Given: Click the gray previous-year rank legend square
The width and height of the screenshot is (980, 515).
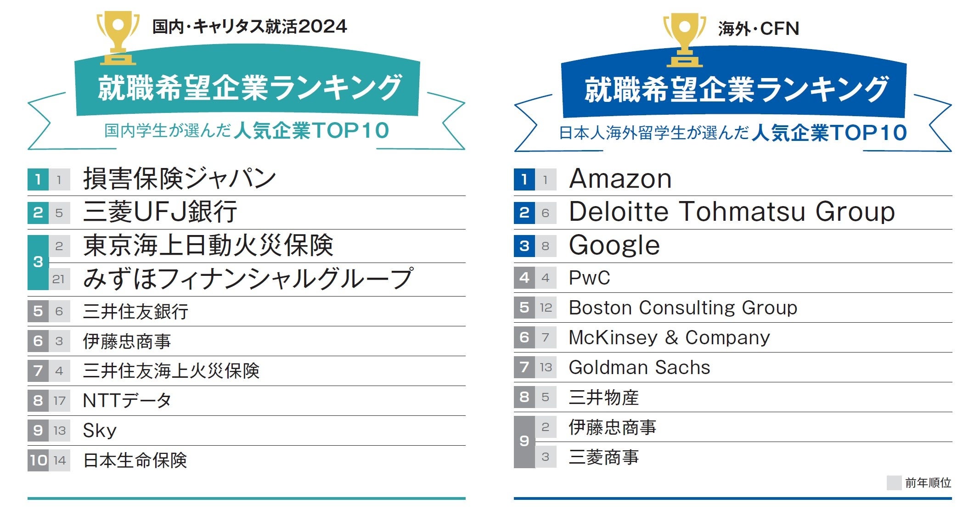Looking at the screenshot, I should 894,483.
